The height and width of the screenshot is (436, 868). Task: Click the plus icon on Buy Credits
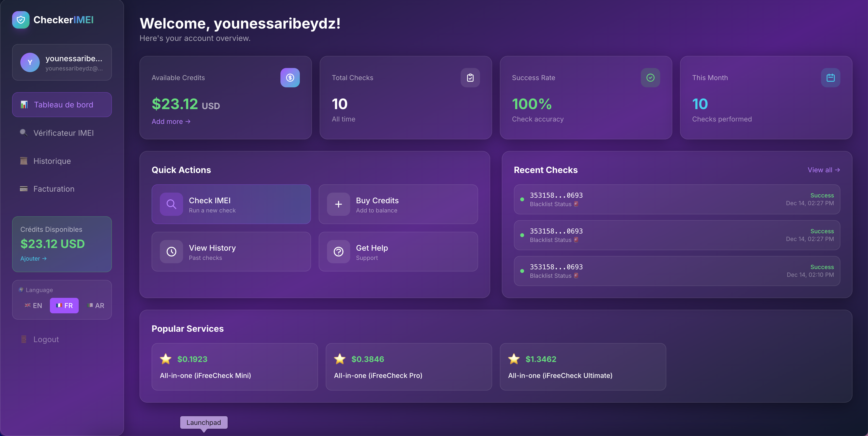click(338, 204)
